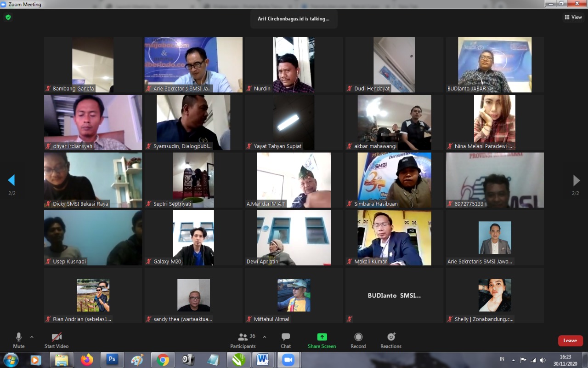Screen dimensions: 588x368
Task: Open the View layout menu
Action: pyautogui.click(x=573, y=17)
